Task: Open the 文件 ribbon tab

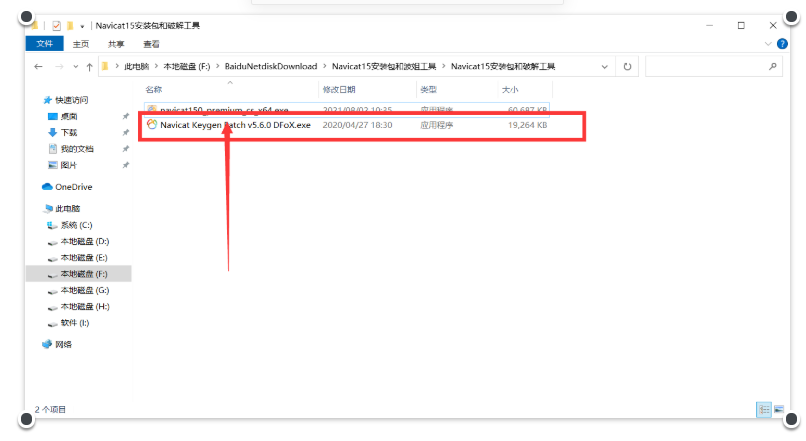Action: [x=45, y=44]
